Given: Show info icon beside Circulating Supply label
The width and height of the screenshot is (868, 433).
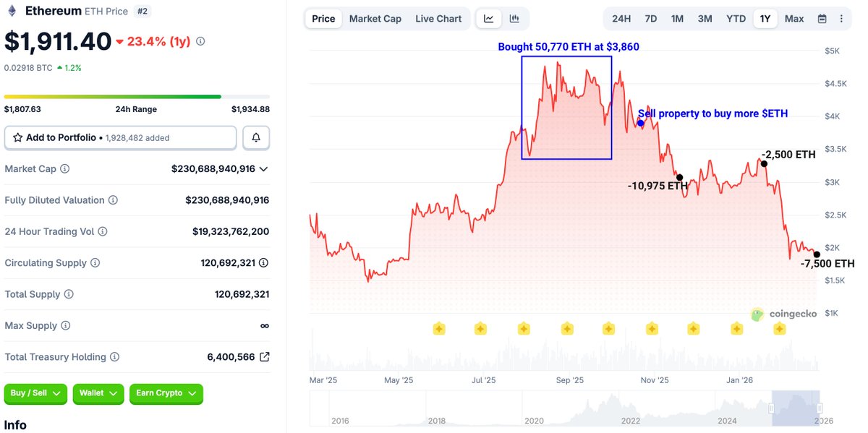Looking at the screenshot, I should (95, 263).
